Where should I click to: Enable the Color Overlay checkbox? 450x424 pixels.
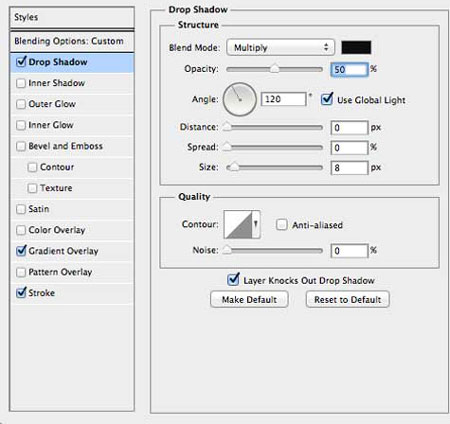click(21, 230)
